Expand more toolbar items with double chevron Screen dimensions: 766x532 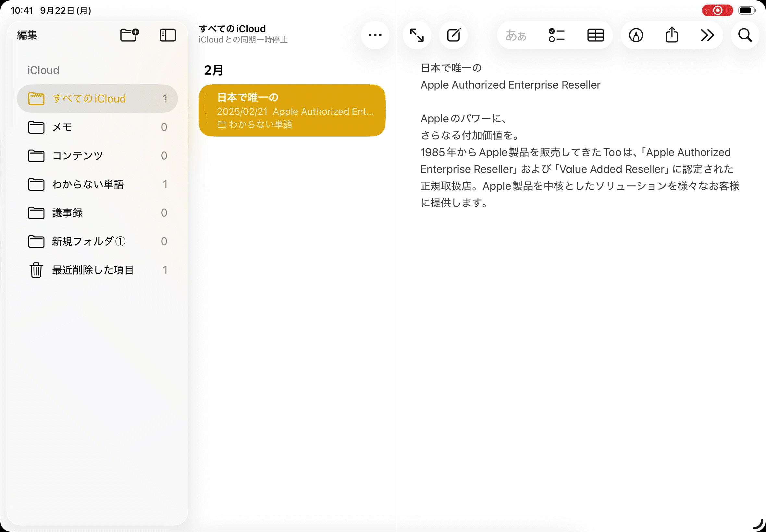coord(707,35)
